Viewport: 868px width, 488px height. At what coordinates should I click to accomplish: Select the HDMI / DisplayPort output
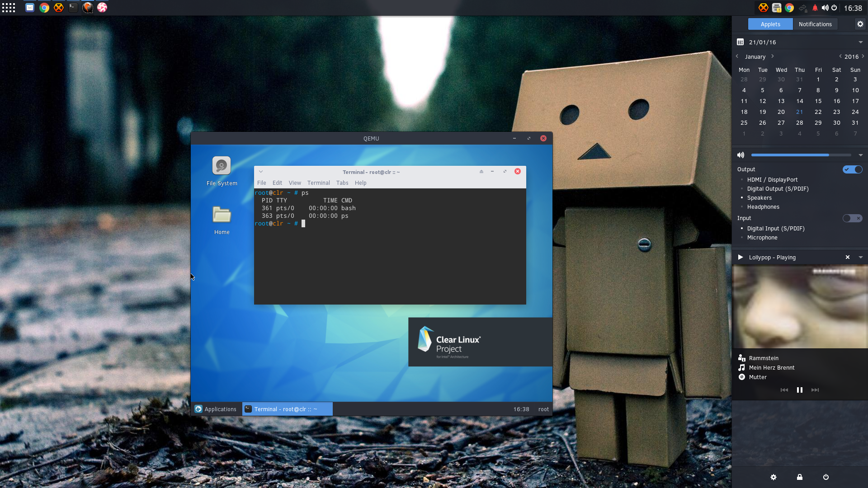point(772,180)
